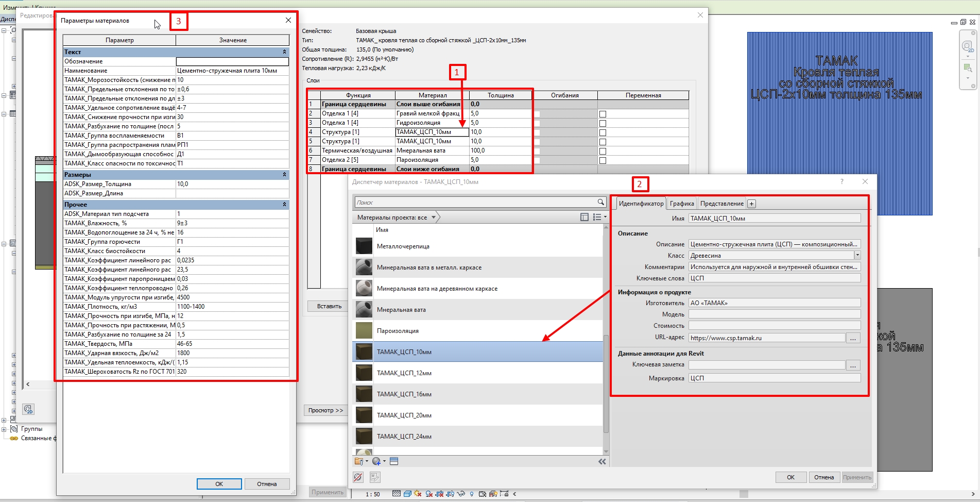Click the 2D navigation wheel icon at right

click(968, 47)
